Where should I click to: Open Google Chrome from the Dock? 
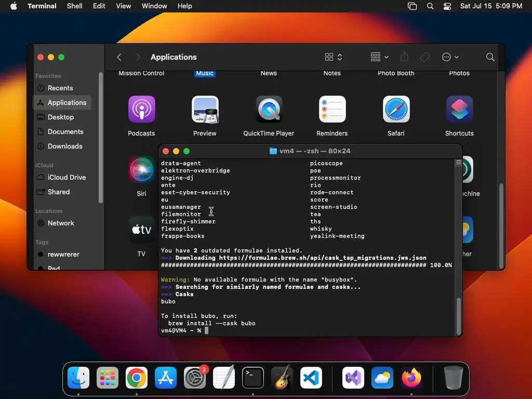pyautogui.click(x=137, y=378)
